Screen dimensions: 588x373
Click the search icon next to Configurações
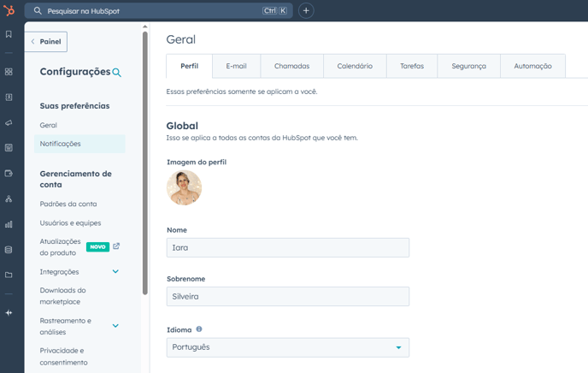[117, 73]
